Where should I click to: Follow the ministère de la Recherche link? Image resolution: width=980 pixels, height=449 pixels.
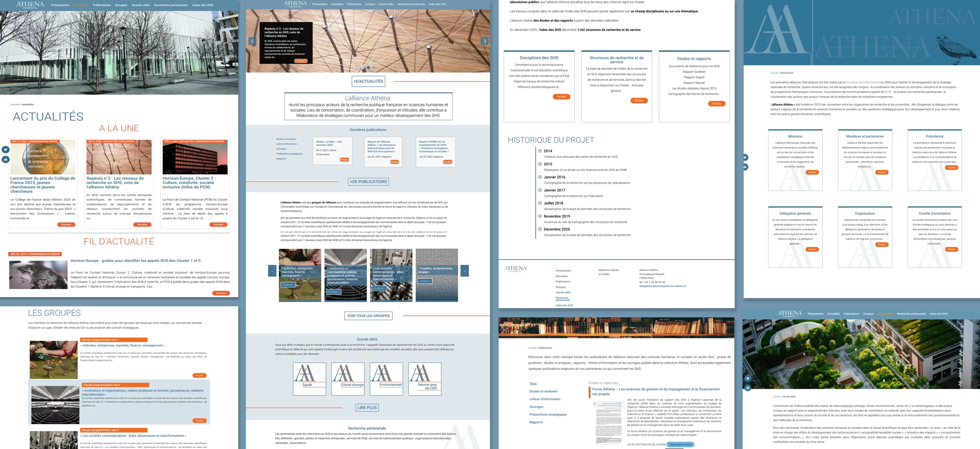point(863,82)
